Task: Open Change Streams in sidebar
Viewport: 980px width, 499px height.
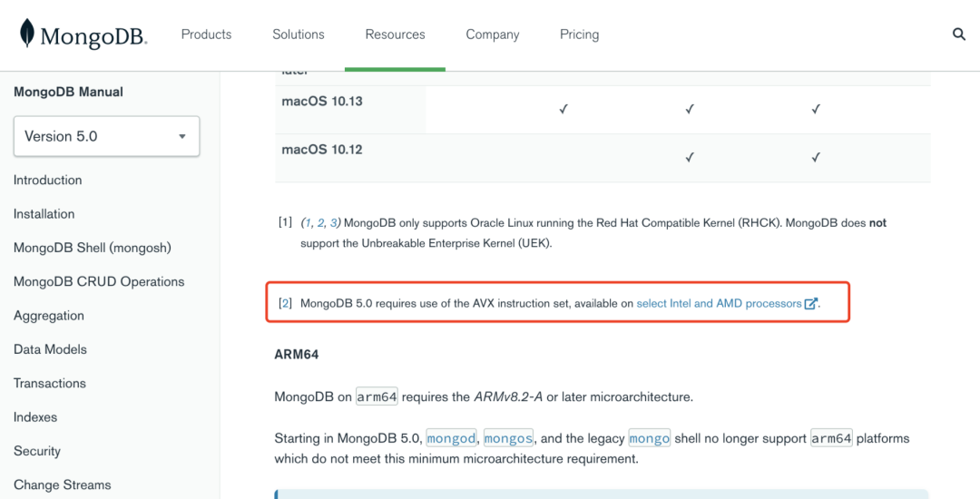Action: 63,484
